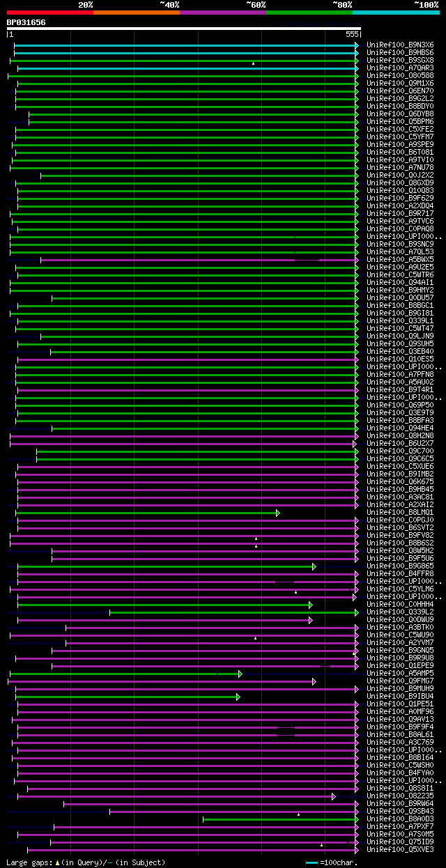Open hit UniRef100_B9HBS6
446x868 pixels.
[400, 52]
